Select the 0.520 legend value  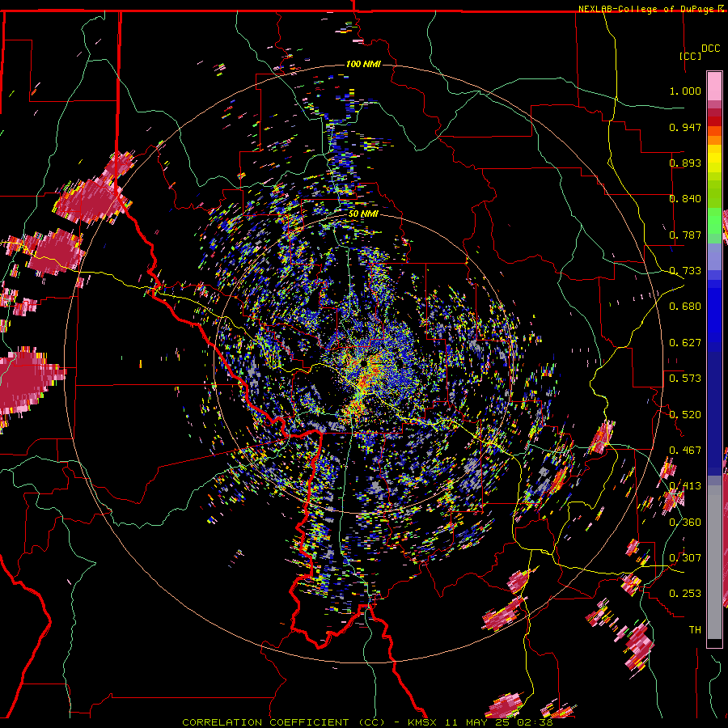click(x=685, y=415)
